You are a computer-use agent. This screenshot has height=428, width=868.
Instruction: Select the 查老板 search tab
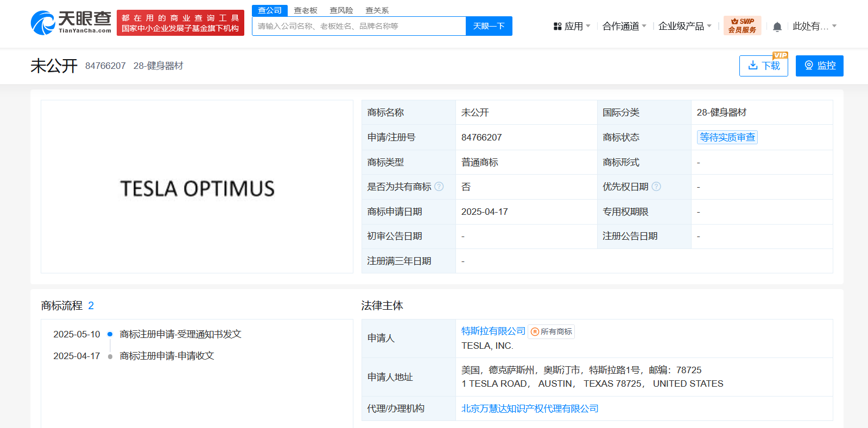(x=306, y=10)
